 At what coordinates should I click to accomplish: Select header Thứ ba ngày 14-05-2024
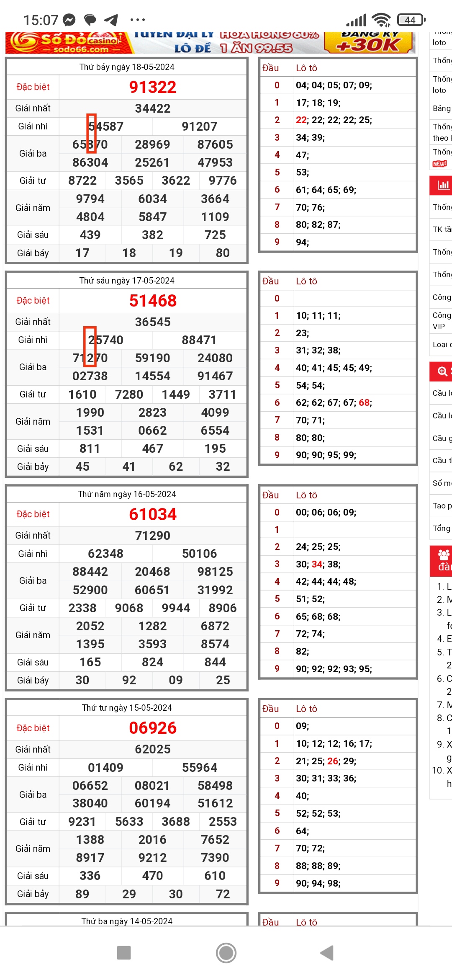(x=127, y=921)
